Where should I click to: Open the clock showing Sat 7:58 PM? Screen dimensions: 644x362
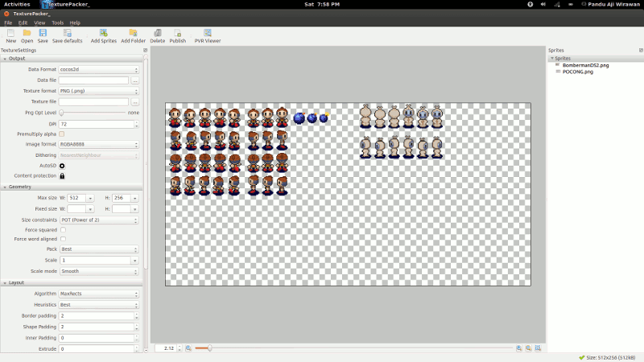point(322,4)
